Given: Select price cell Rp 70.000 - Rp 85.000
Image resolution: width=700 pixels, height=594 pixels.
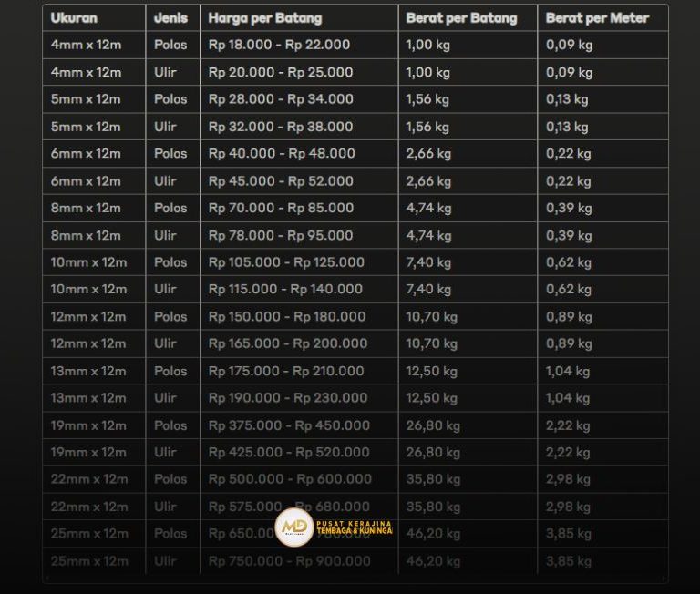Looking at the screenshot, I should click(x=281, y=208).
